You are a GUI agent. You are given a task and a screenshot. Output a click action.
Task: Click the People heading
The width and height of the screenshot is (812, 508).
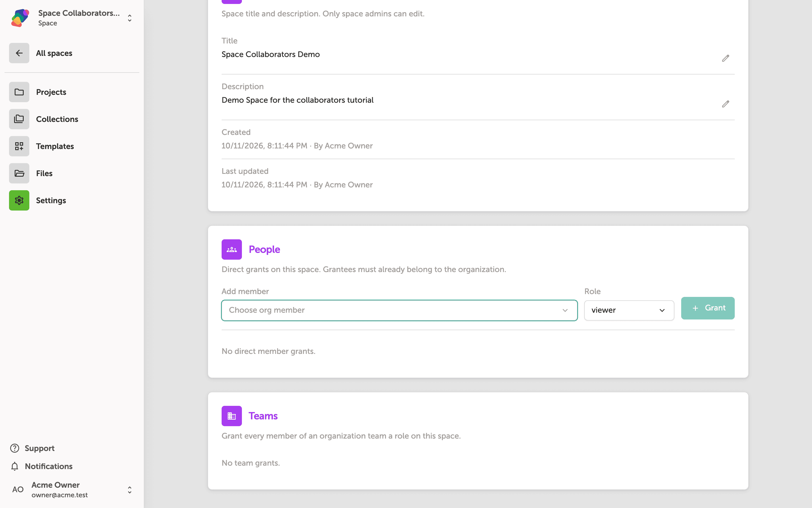click(264, 249)
